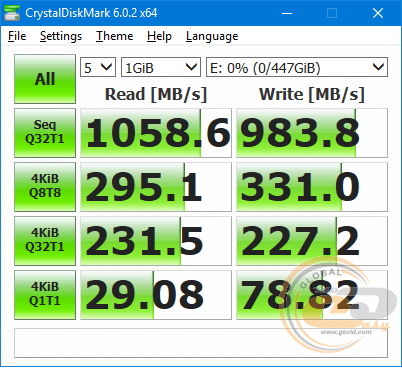Close the CrystalDiskMark window
This screenshot has width=402, height=369.
click(378, 13)
